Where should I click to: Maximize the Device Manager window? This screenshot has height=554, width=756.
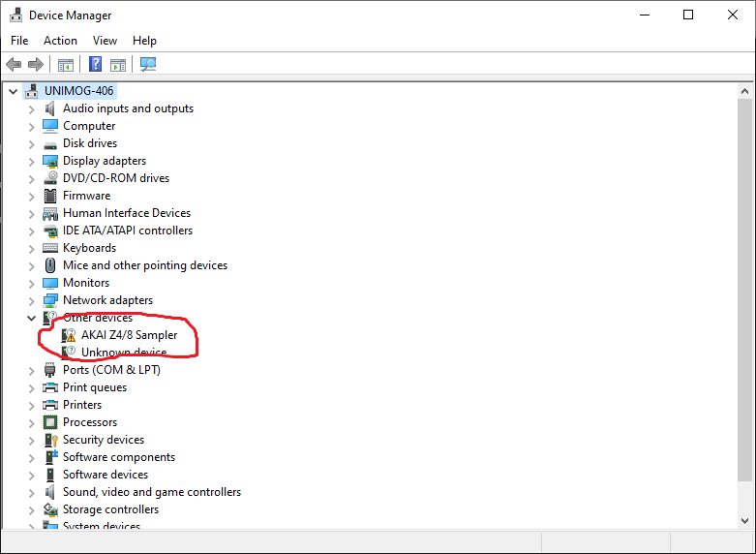(688, 15)
